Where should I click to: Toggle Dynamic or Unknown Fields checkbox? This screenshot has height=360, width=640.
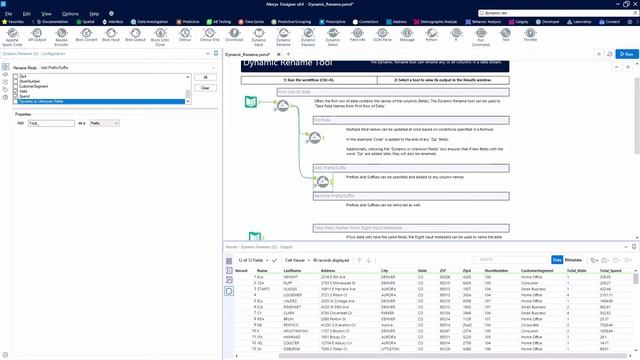pos(16,101)
